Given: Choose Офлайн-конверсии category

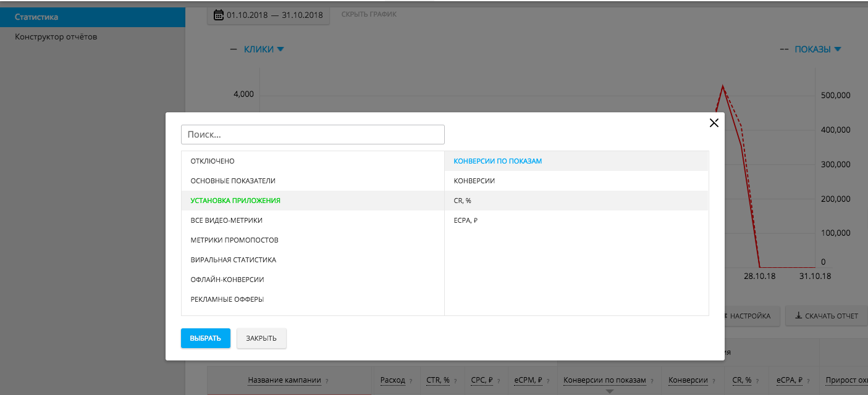Looking at the screenshot, I should point(227,280).
